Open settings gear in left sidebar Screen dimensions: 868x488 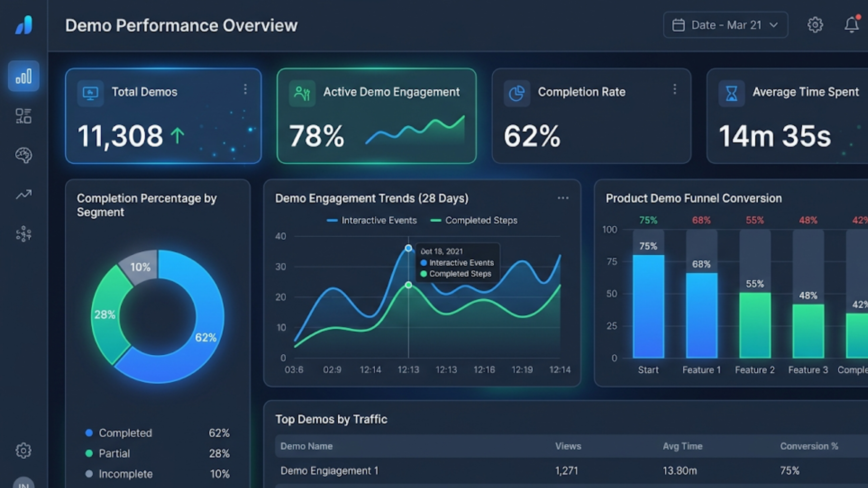click(x=24, y=450)
